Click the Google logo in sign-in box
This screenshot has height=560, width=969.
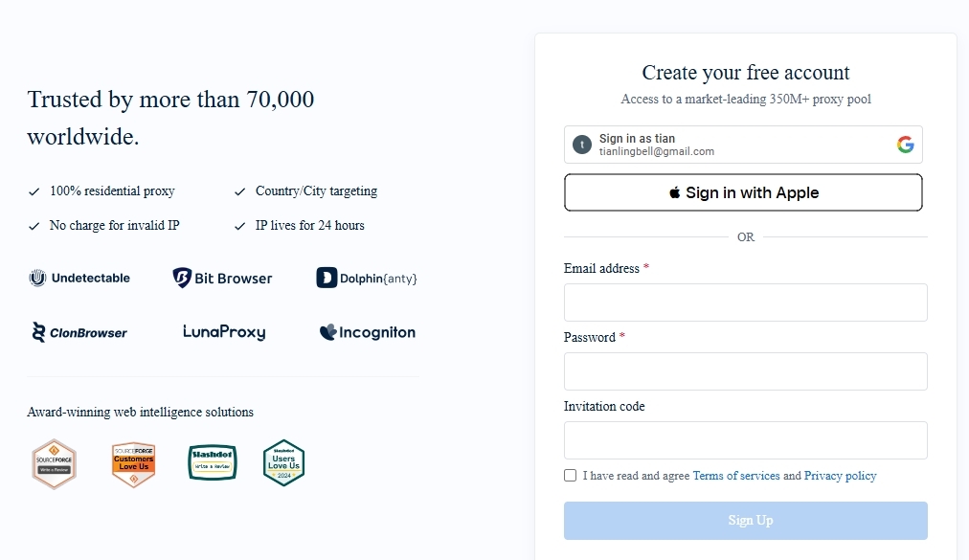pyautogui.click(x=906, y=145)
